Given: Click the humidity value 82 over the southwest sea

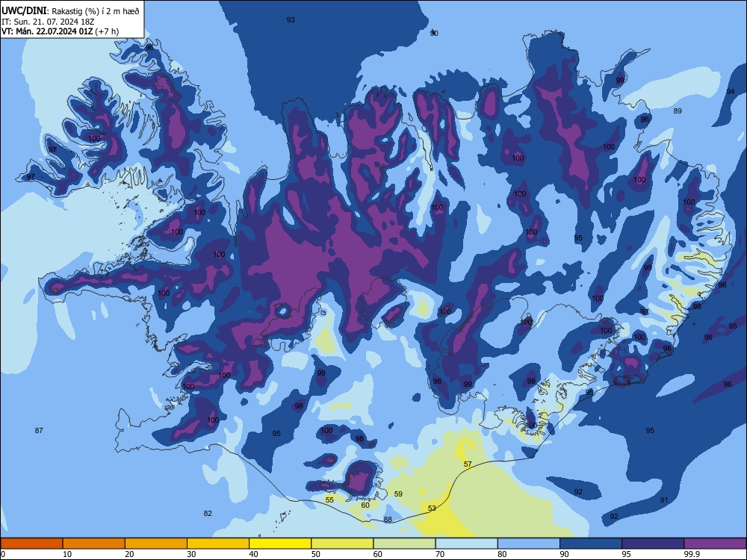Looking at the screenshot, I should (x=208, y=514).
